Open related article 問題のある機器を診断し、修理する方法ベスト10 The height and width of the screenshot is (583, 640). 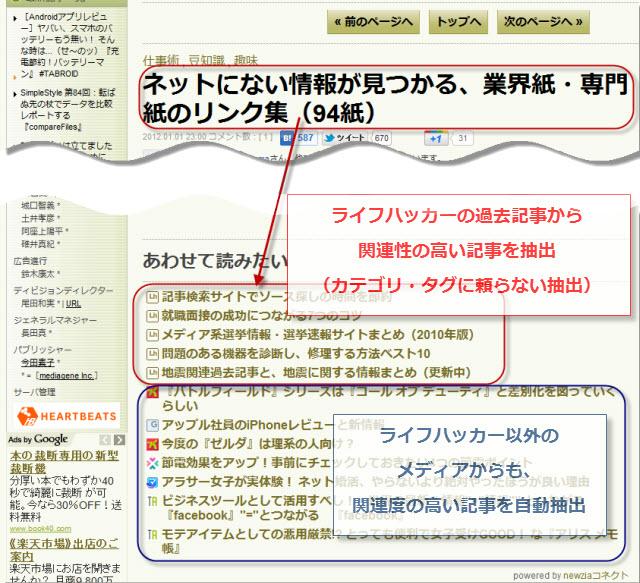pos(296,354)
